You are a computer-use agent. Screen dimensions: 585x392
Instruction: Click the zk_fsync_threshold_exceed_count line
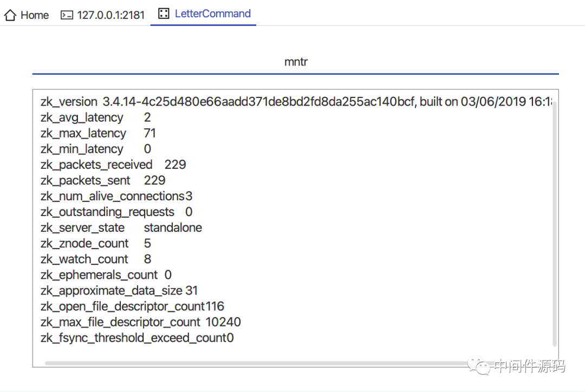click(137, 337)
